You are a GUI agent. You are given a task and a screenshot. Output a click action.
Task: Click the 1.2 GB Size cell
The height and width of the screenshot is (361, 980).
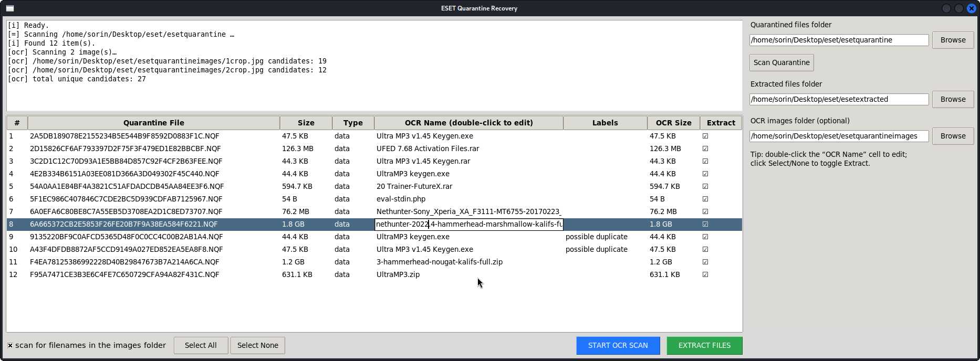[293, 262]
